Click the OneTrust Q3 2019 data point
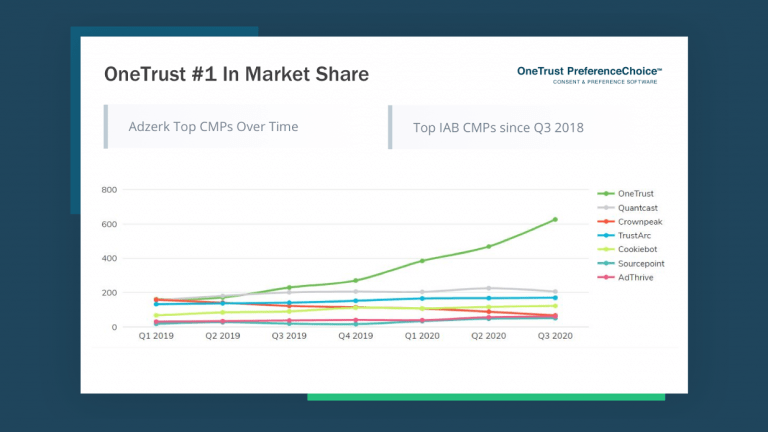768x432 pixels. 289,288
